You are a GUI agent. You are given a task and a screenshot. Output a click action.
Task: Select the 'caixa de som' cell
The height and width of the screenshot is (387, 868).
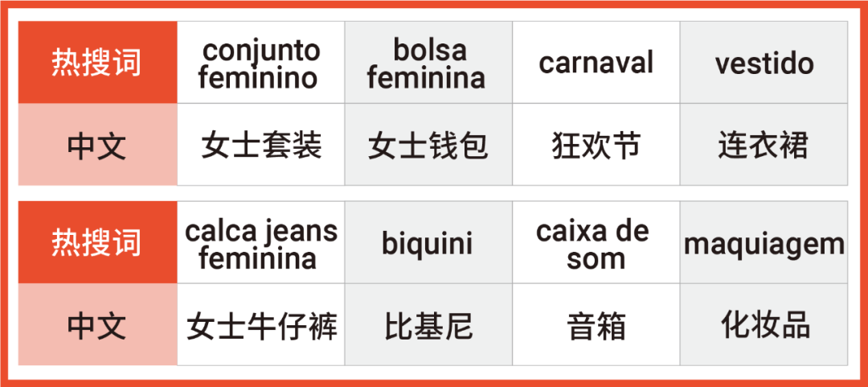coord(596,244)
